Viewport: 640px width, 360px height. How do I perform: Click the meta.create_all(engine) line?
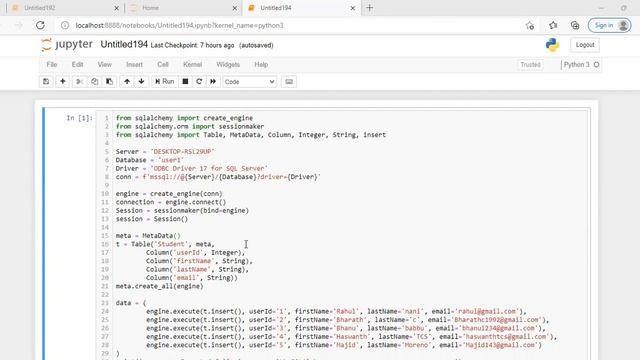pos(159,286)
